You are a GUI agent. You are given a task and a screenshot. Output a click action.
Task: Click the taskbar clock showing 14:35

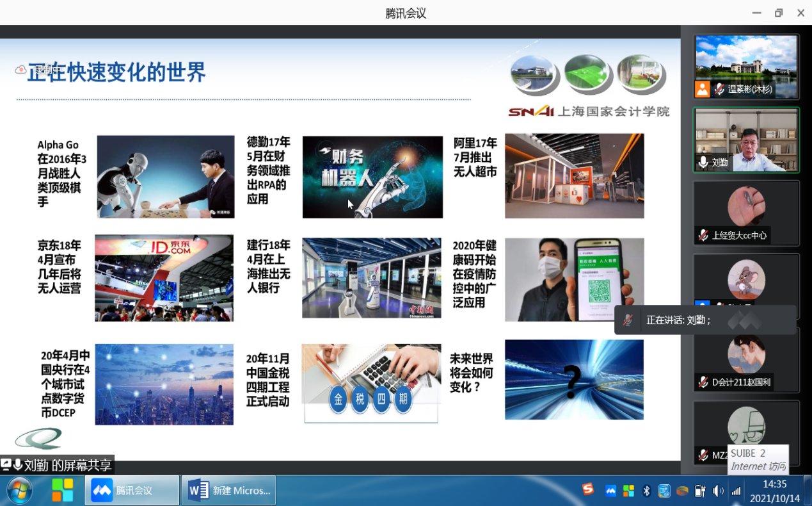click(774, 491)
